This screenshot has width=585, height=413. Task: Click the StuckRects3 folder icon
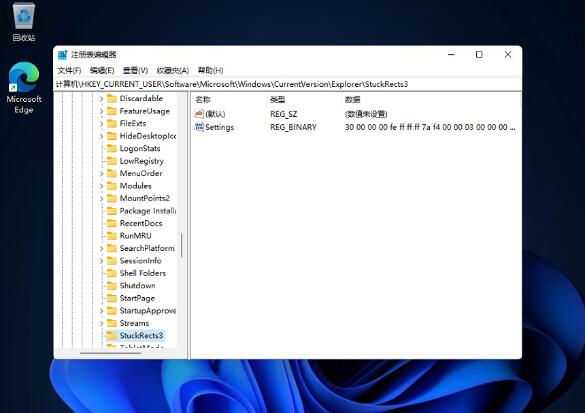click(x=112, y=335)
